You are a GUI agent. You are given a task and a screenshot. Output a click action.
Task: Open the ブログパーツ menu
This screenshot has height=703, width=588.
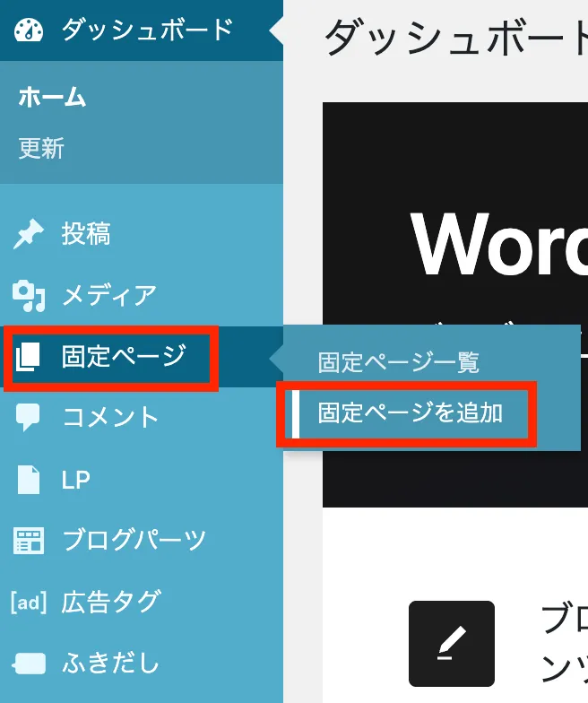coord(142,541)
